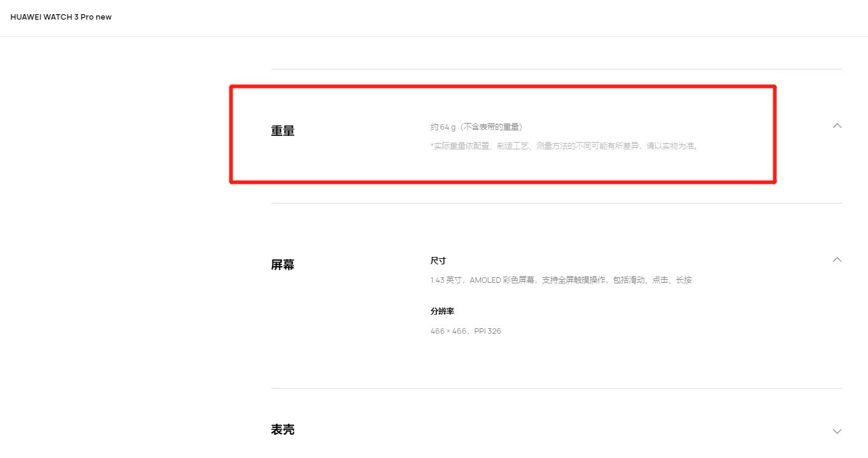Click the 请以实物为准 end of disclaimer
This screenshot has width=868, height=458.
(x=671, y=146)
